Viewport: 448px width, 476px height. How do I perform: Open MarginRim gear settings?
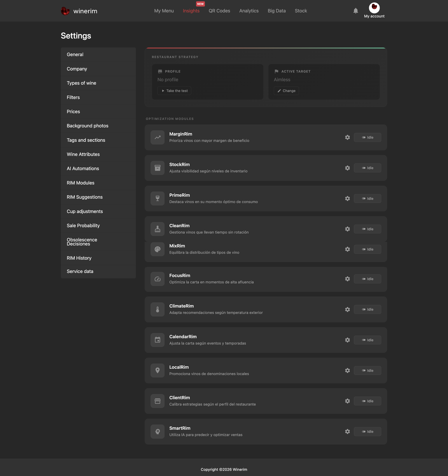(x=347, y=137)
